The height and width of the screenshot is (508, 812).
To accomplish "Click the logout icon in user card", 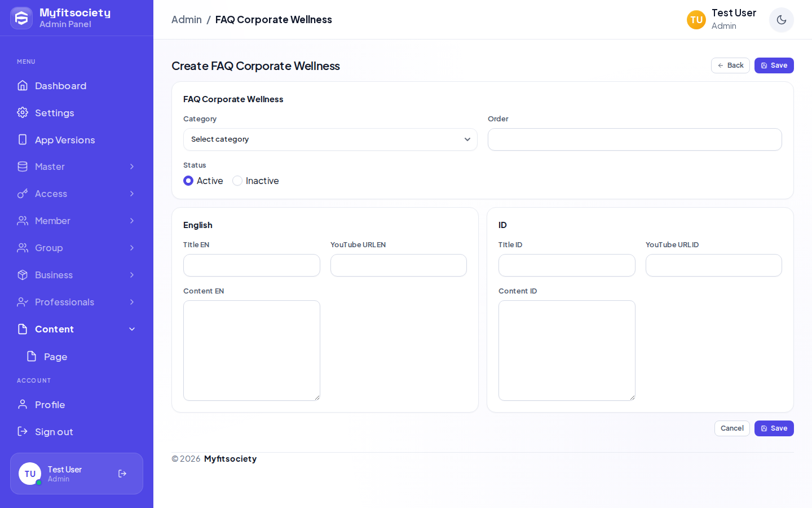I will (x=122, y=474).
